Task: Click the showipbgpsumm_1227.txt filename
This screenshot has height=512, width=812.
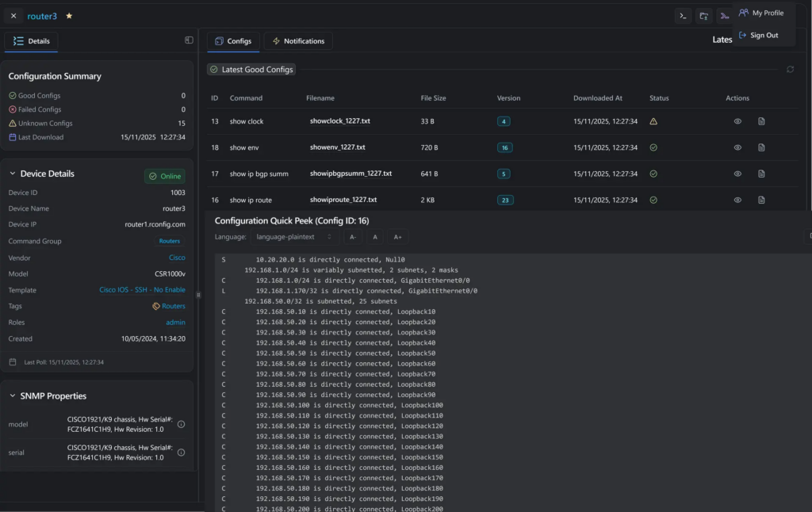Action: 350,174
